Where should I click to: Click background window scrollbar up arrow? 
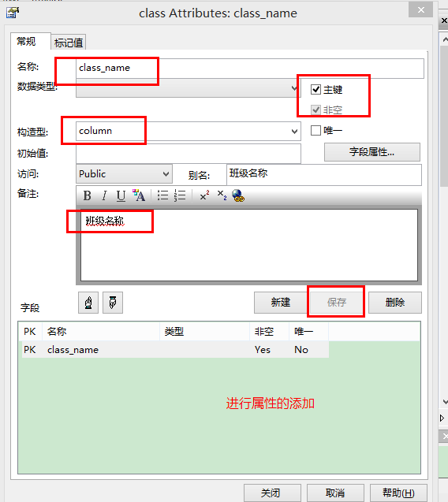coord(445,39)
